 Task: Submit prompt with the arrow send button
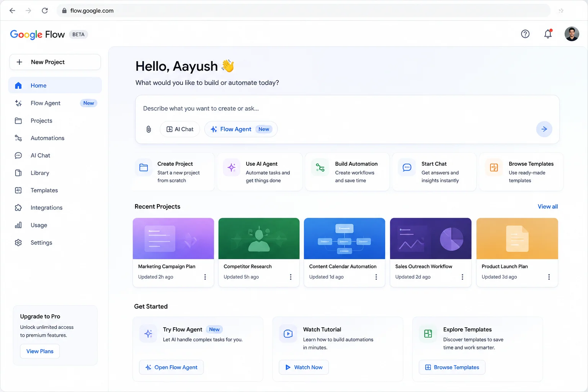point(544,129)
